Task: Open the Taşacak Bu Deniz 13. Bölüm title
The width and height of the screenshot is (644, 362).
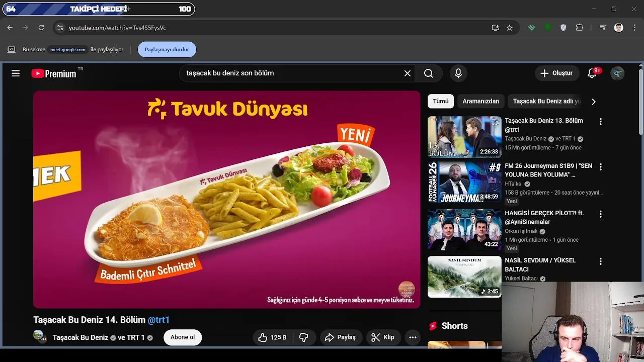Action: [x=544, y=125]
